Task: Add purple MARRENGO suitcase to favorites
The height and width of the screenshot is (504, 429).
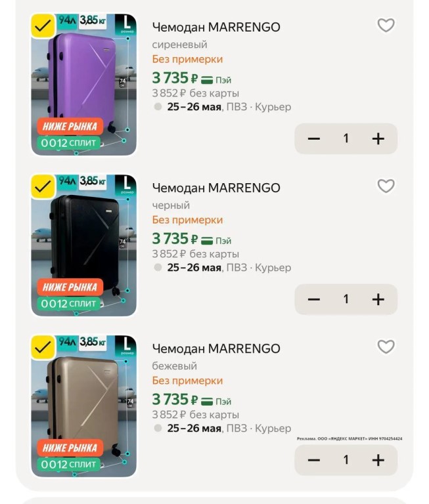Action: click(386, 26)
